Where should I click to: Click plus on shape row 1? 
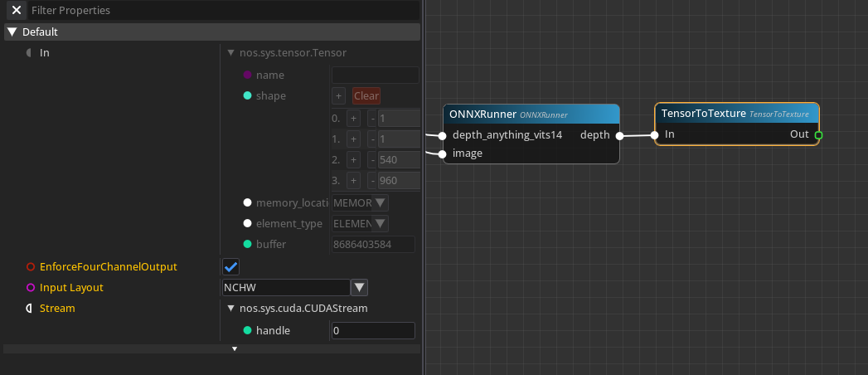point(354,139)
